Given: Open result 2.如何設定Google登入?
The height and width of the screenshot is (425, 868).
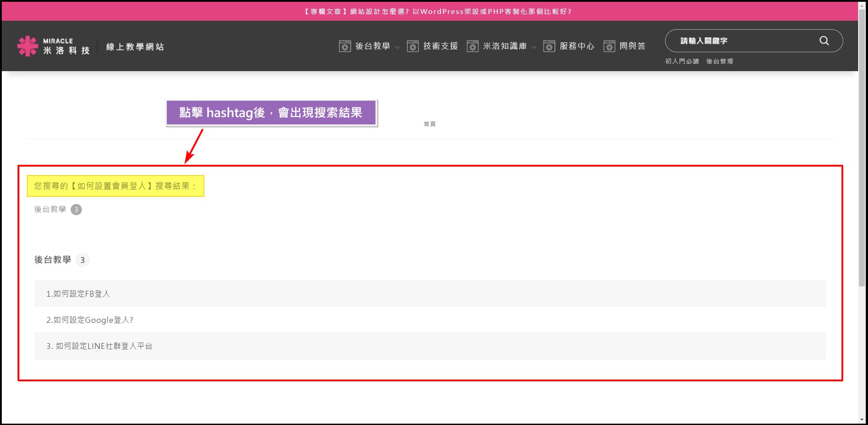Looking at the screenshot, I should [x=90, y=320].
